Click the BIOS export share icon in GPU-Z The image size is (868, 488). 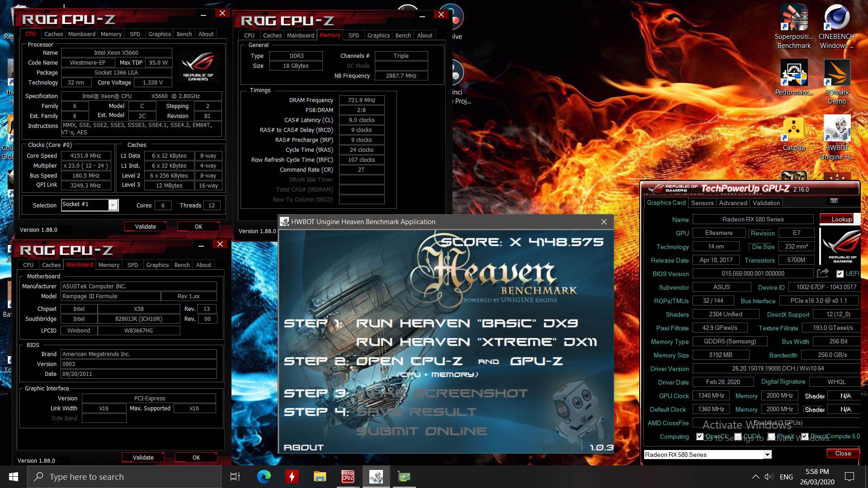823,273
